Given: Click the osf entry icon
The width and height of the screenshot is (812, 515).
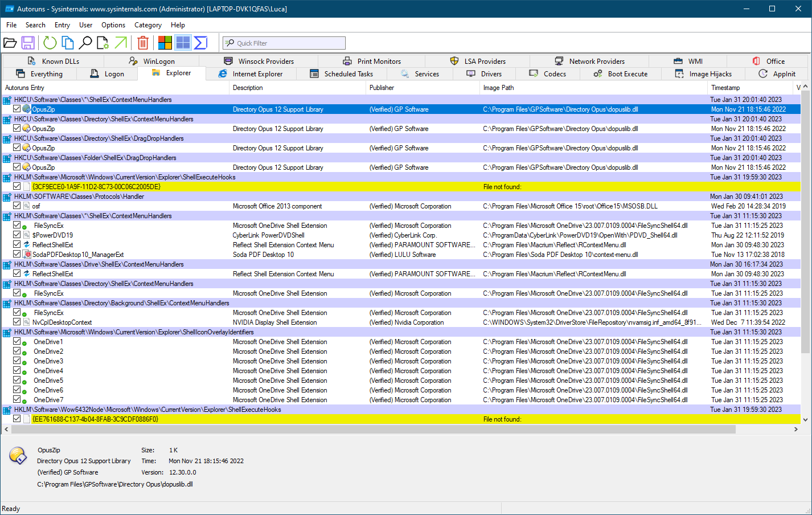Looking at the screenshot, I should click(27, 206).
